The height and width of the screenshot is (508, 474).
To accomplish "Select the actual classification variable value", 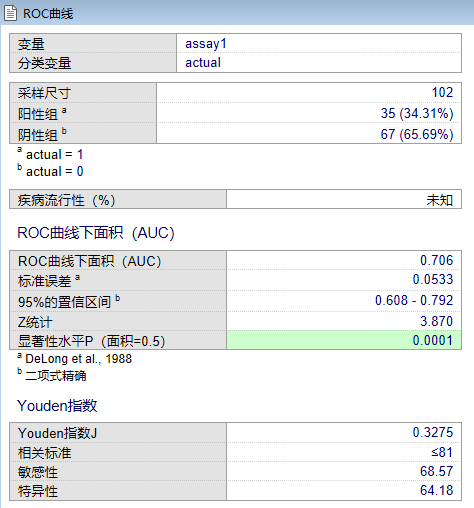I will point(203,63).
